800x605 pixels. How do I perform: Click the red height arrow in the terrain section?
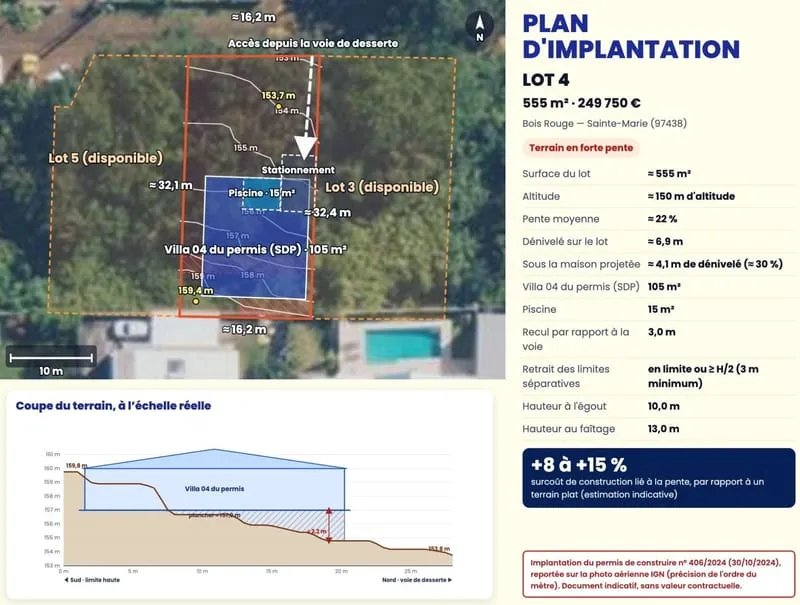coord(329,525)
